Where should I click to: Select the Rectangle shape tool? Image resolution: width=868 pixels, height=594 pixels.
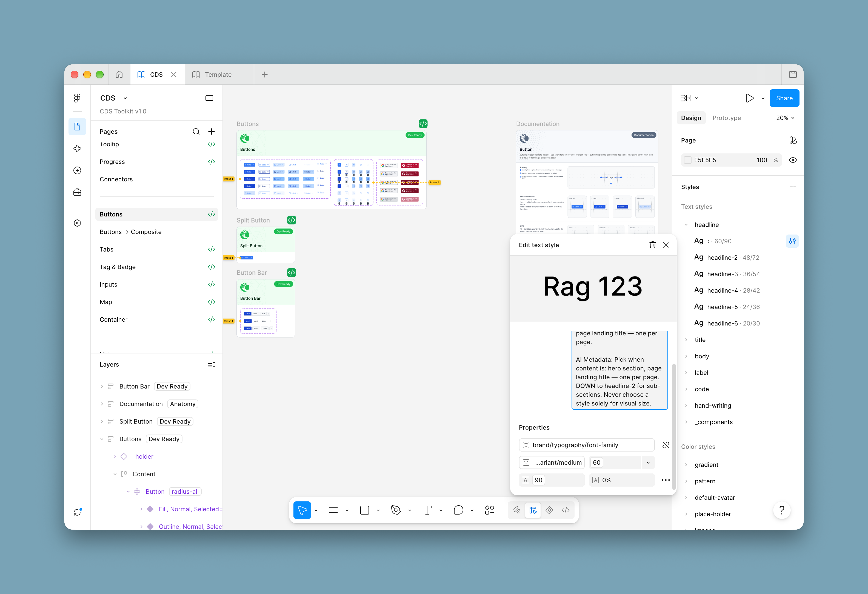coord(364,510)
